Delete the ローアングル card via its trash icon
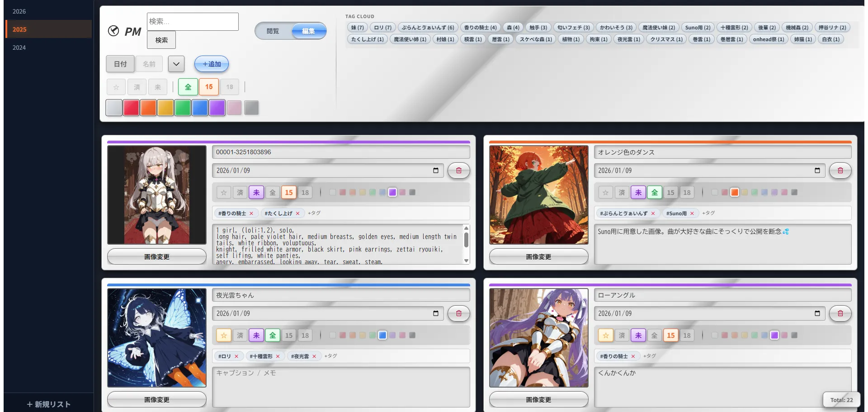The width and height of the screenshot is (868, 412). 840,313
